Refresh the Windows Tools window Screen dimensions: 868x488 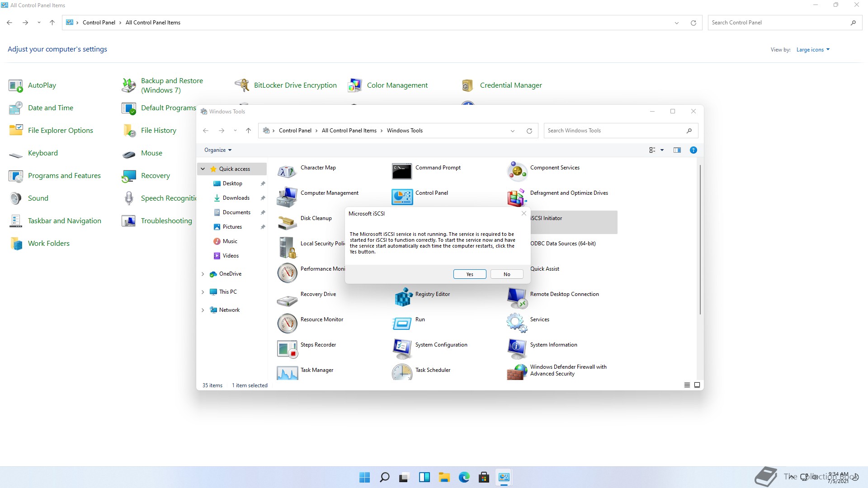(529, 131)
